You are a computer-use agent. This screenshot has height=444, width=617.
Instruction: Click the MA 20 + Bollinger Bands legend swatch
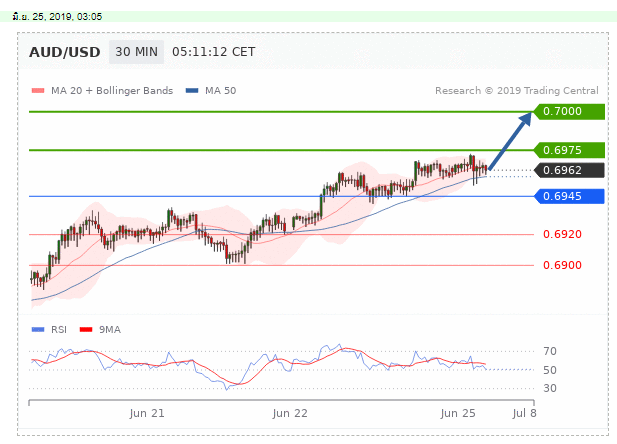pyautogui.click(x=38, y=91)
